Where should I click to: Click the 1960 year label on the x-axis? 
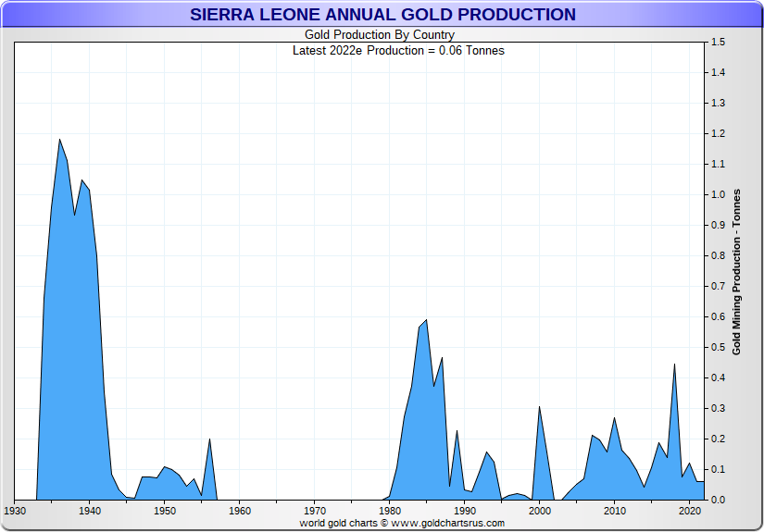(x=240, y=510)
